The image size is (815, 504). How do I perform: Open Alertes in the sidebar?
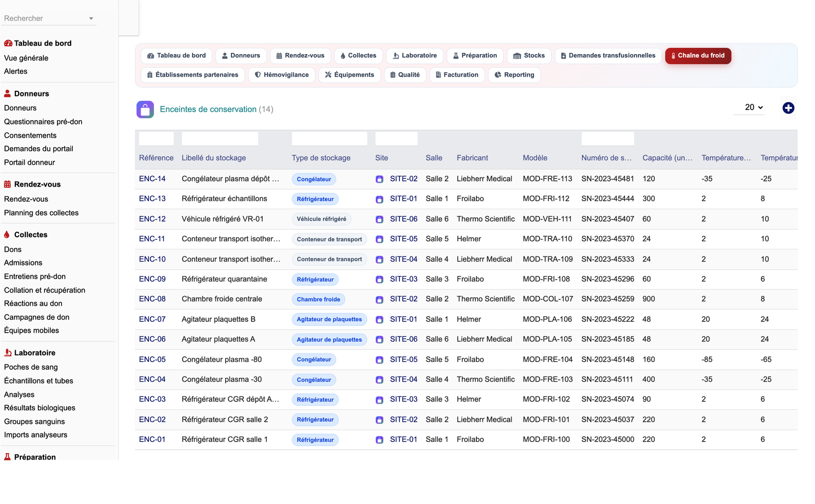click(16, 71)
